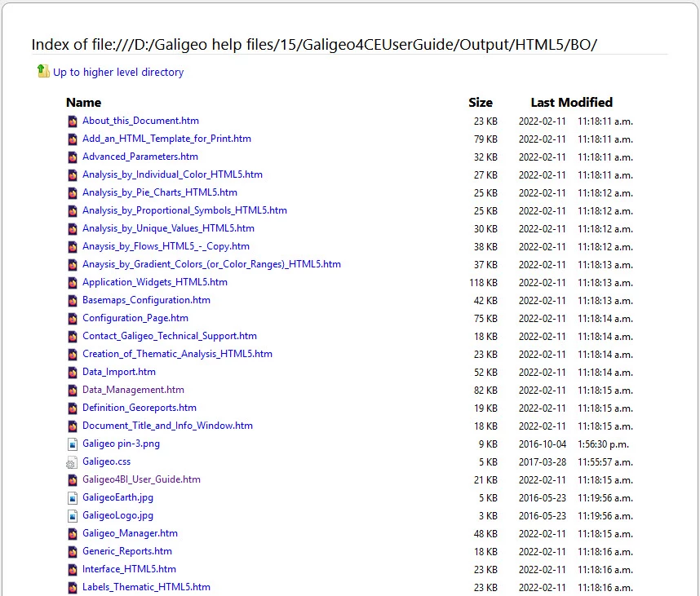Open Add_an_HTML_Template_for_Print.htm
Image resolution: width=700 pixels, height=596 pixels.
click(166, 139)
